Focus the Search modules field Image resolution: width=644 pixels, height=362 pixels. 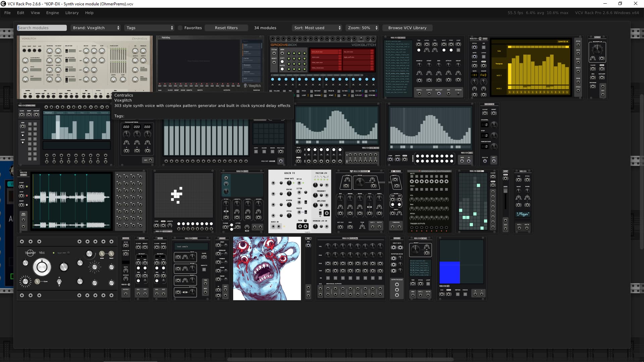42,28
